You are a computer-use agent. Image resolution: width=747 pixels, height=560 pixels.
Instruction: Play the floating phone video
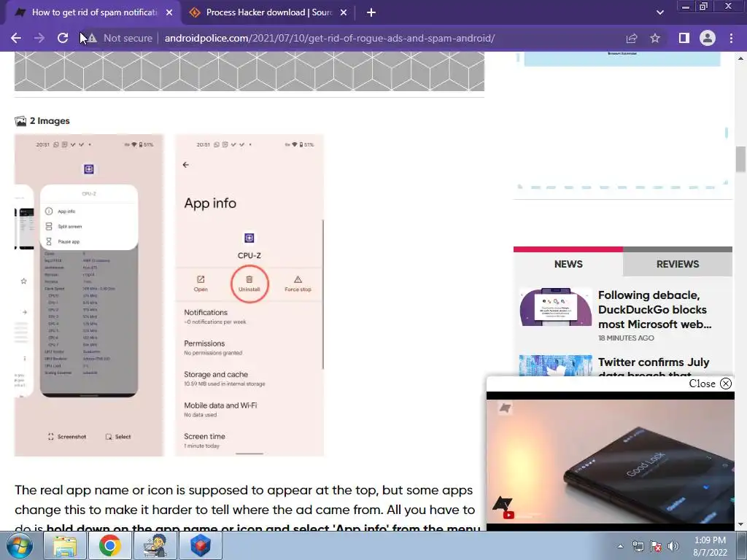point(611,461)
